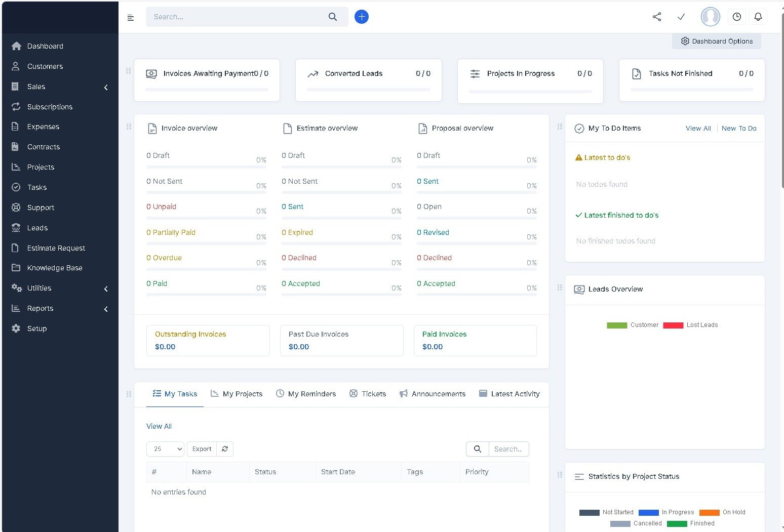Click View All under My Tasks

(159, 426)
